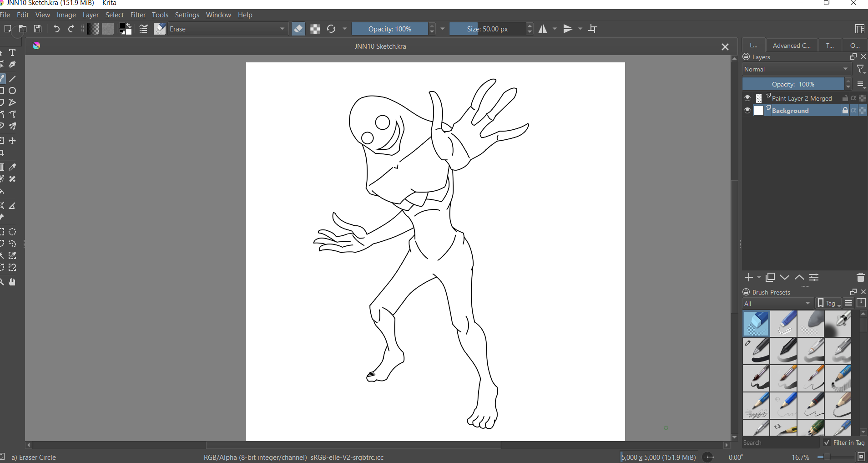The height and width of the screenshot is (463, 868).
Task: Select the Text tool
Action: coord(13,53)
